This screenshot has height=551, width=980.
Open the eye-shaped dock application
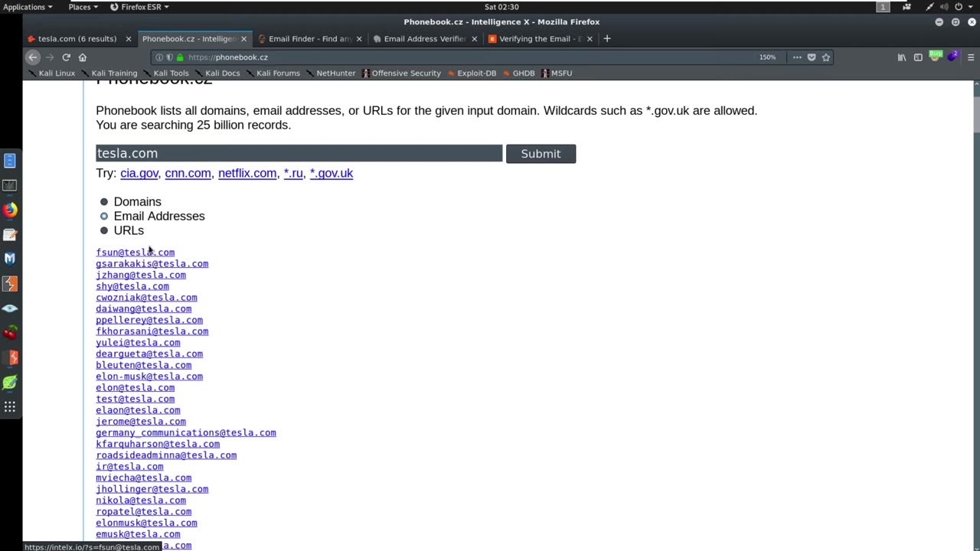pyautogui.click(x=10, y=308)
